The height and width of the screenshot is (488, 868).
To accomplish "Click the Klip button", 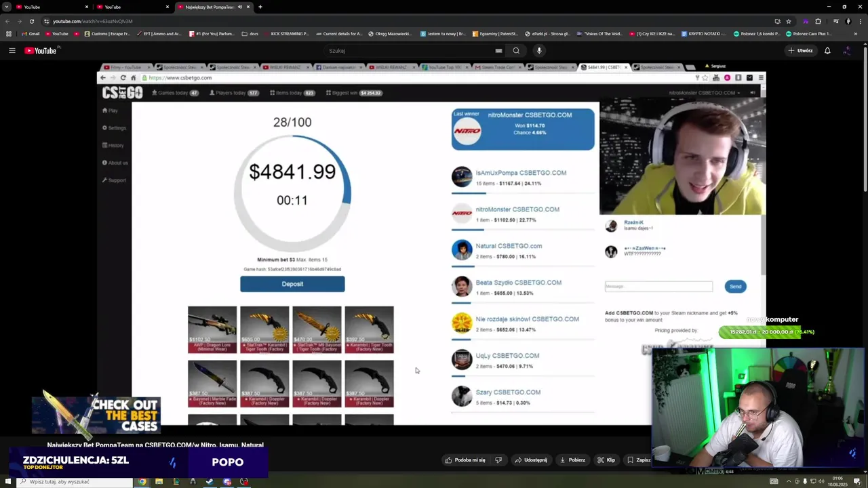I will 606,460.
